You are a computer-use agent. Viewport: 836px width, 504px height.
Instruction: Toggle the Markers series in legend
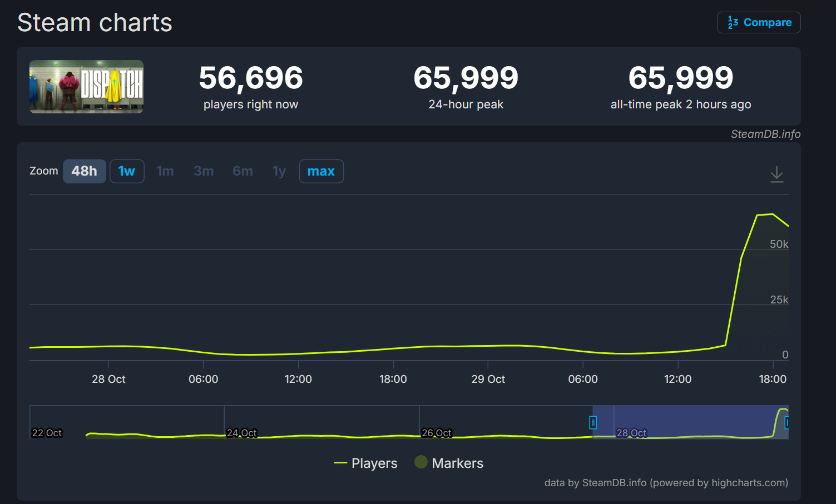[x=449, y=463]
